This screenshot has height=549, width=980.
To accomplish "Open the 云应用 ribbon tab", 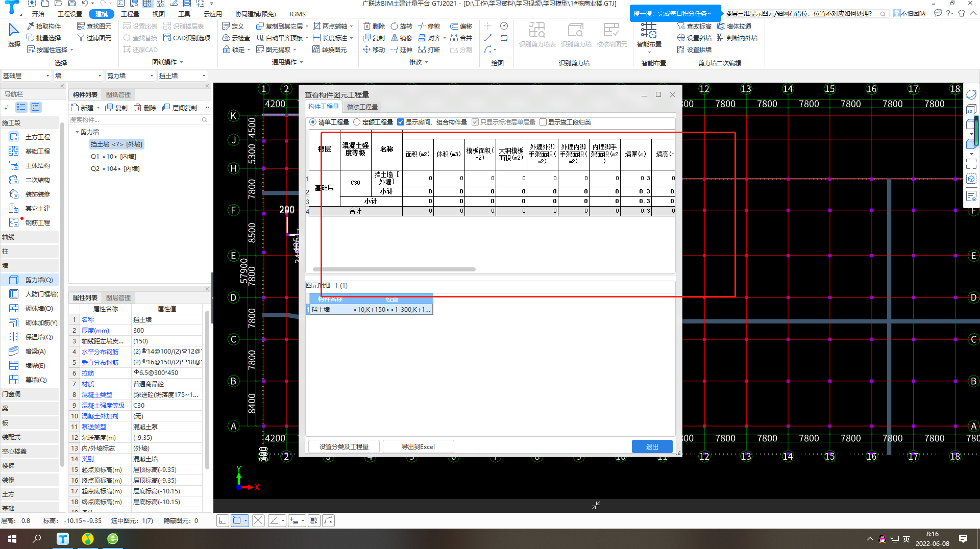I will pyautogui.click(x=213, y=14).
